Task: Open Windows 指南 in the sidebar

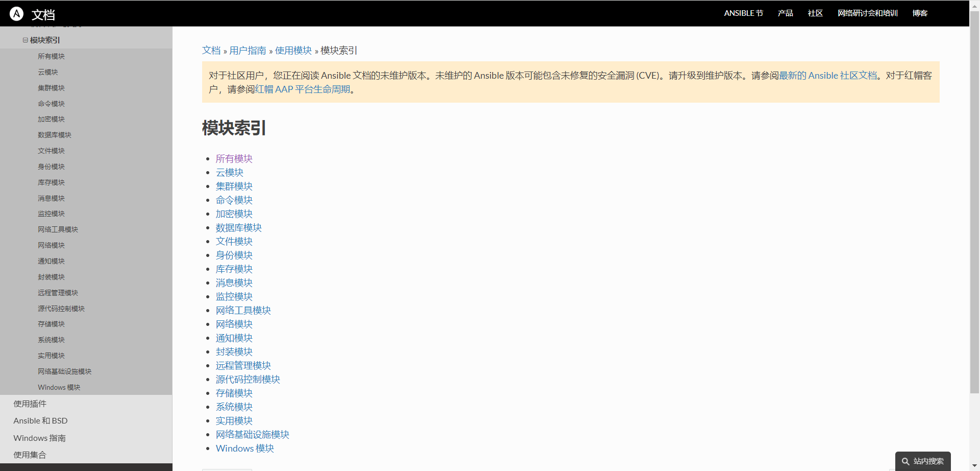Action: tap(39, 438)
